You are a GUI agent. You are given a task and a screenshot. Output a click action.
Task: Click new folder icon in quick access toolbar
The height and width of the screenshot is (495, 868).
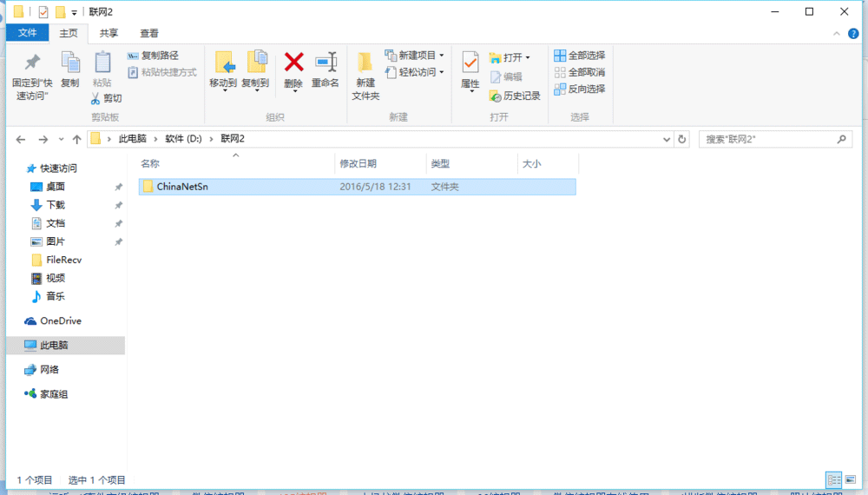(x=61, y=11)
